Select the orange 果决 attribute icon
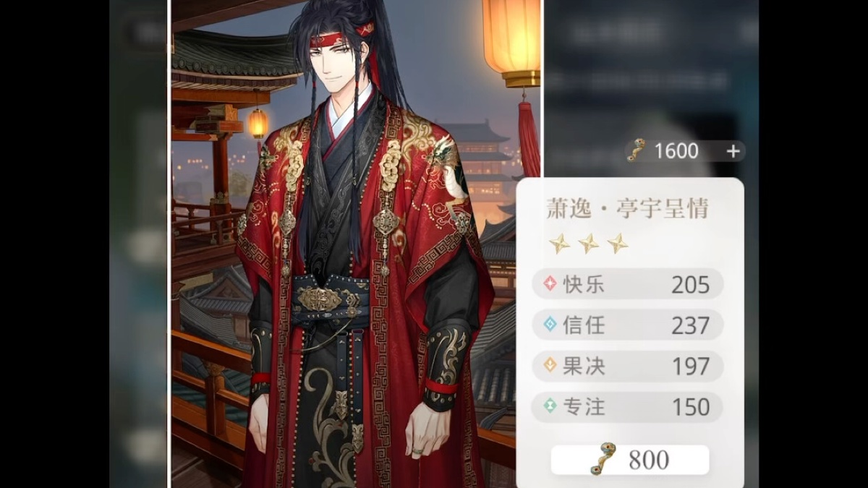This screenshot has width=868, height=488. click(x=550, y=366)
